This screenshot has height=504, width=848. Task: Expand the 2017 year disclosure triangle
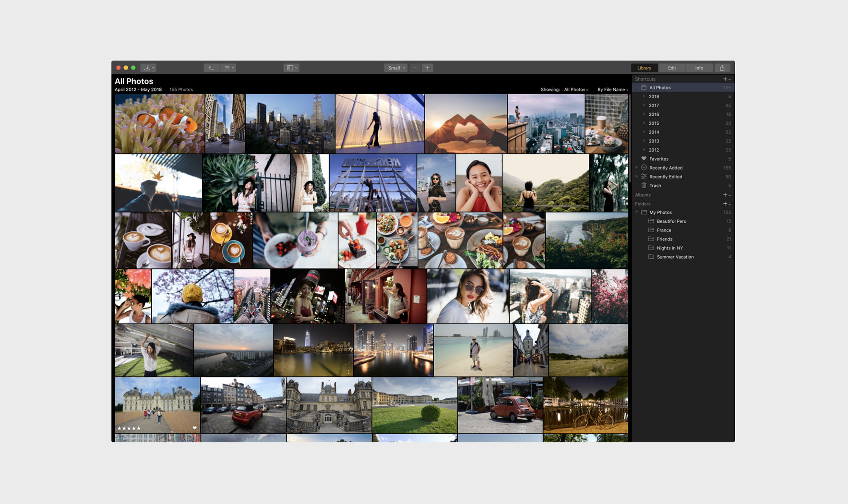(x=644, y=105)
